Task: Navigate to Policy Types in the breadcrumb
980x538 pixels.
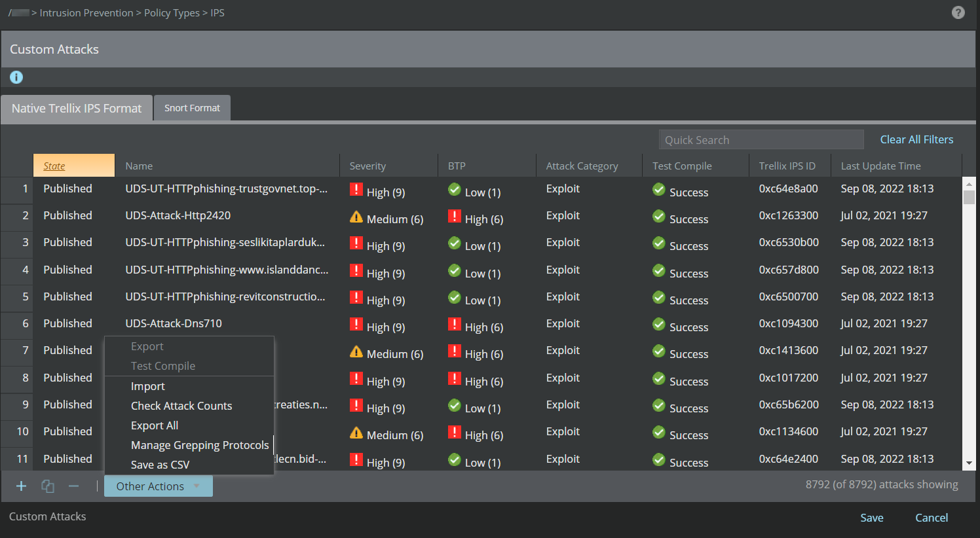Action: click(x=172, y=13)
